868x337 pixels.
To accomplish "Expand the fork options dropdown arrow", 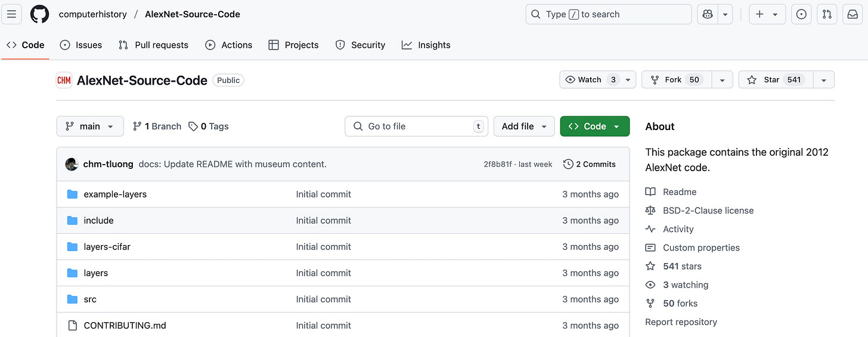I will coord(723,80).
